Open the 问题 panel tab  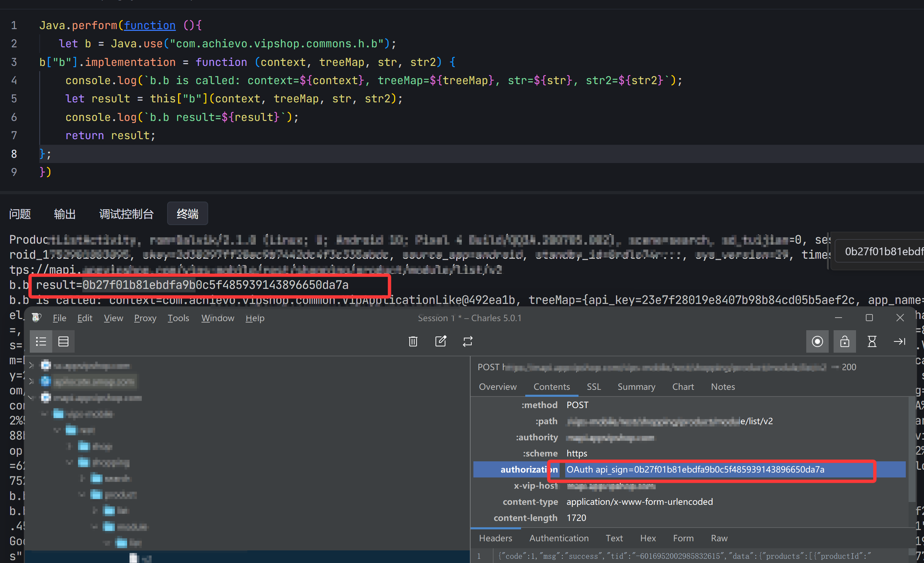[x=20, y=214]
